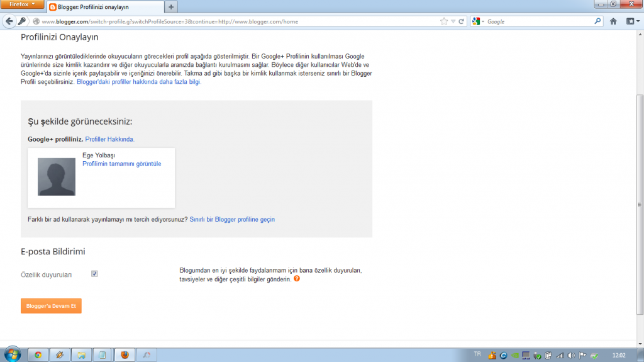Go to the Firefox home page
This screenshot has width=644, height=362.
[x=613, y=21]
